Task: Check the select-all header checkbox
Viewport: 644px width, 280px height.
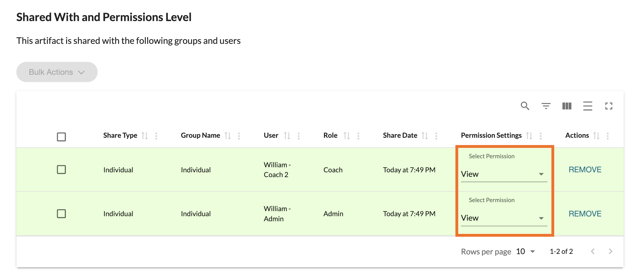Action: (61, 137)
